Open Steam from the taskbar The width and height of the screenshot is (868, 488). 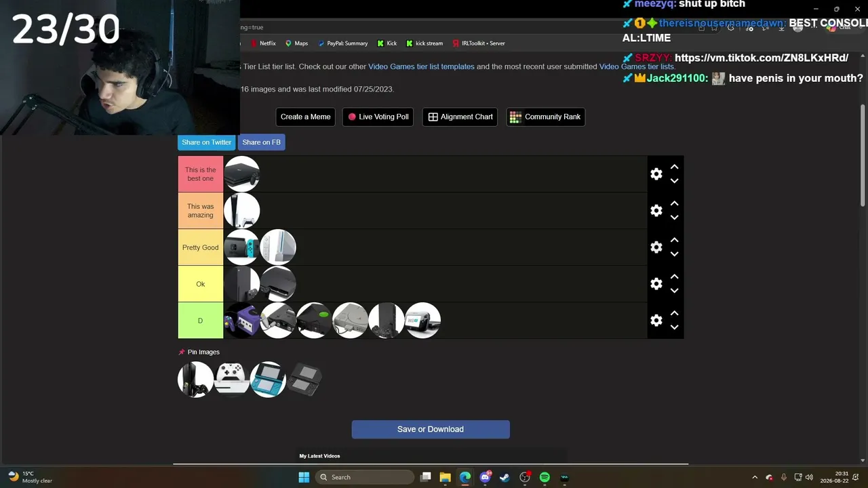(x=505, y=477)
